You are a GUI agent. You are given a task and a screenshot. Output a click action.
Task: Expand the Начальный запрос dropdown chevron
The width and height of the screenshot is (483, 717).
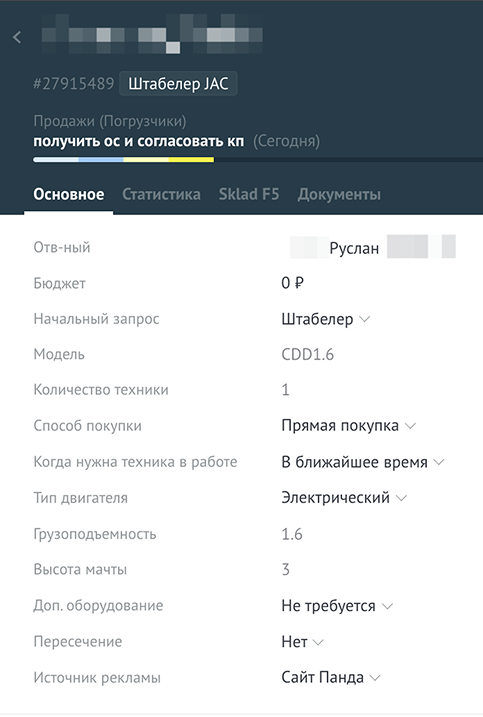pos(365,319)
